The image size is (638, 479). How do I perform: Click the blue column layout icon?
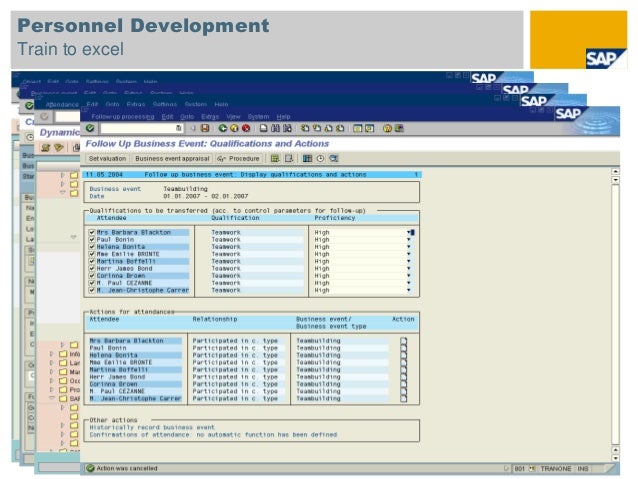tap(308, 158)
